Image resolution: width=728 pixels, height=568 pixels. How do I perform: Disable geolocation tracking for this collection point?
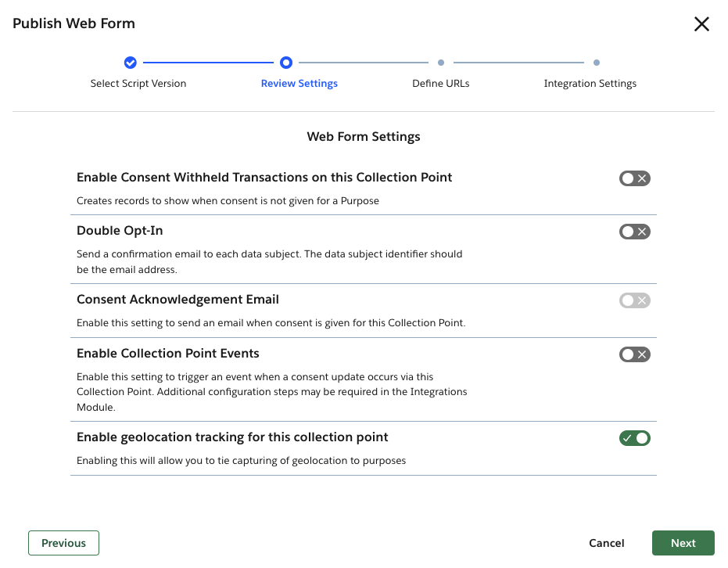[x=634, y=437]
